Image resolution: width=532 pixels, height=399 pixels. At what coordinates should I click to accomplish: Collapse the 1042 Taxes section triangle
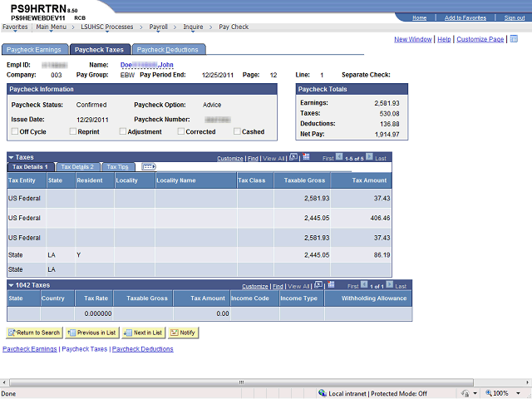pyautogui.click(x=11, y=285)
